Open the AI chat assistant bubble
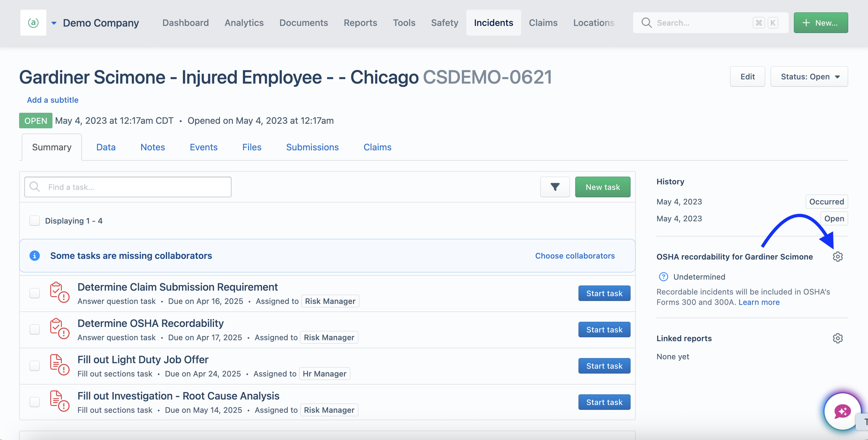The height and width of the screenshot is (440, 868). pos(842,411)
